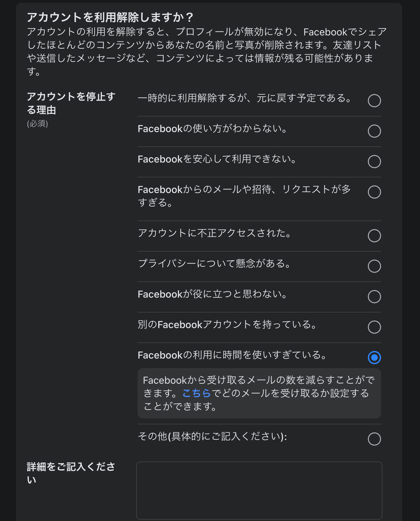Click heading アカウントを利用解除しますか？
The image size is (420, 521).
(110, 17)
